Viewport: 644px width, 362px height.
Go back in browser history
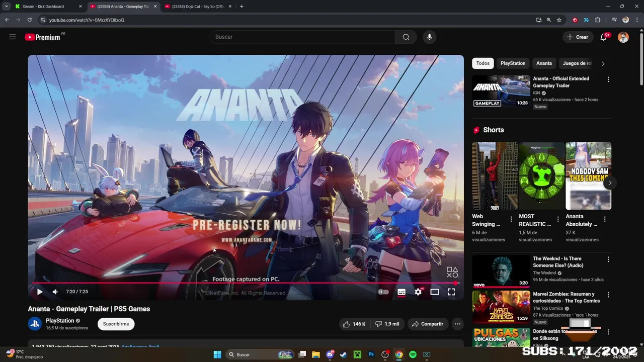7,20
